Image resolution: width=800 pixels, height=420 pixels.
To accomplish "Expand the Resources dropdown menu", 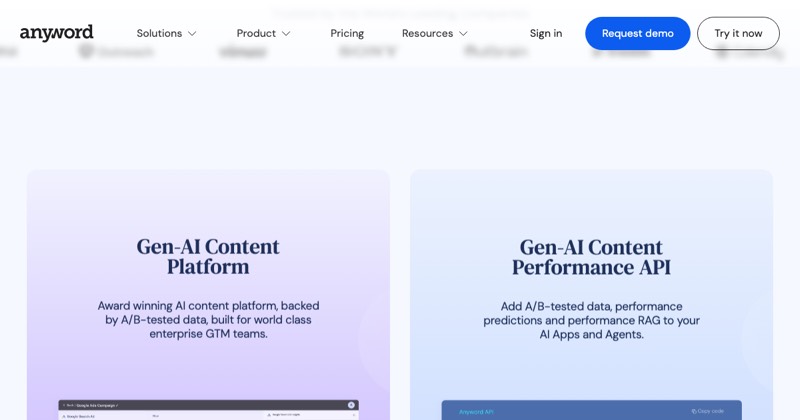I will [435, 33].
